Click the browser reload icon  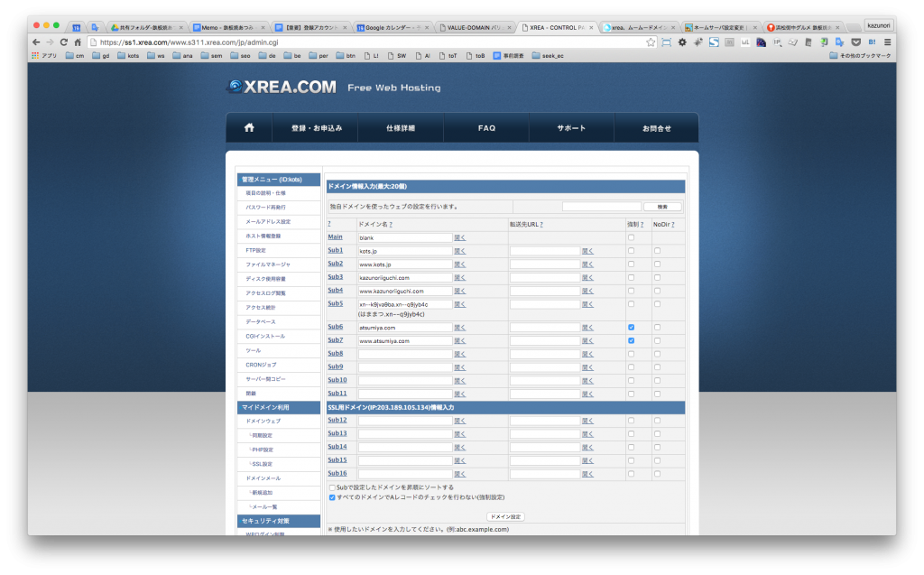tap(64, 42)
